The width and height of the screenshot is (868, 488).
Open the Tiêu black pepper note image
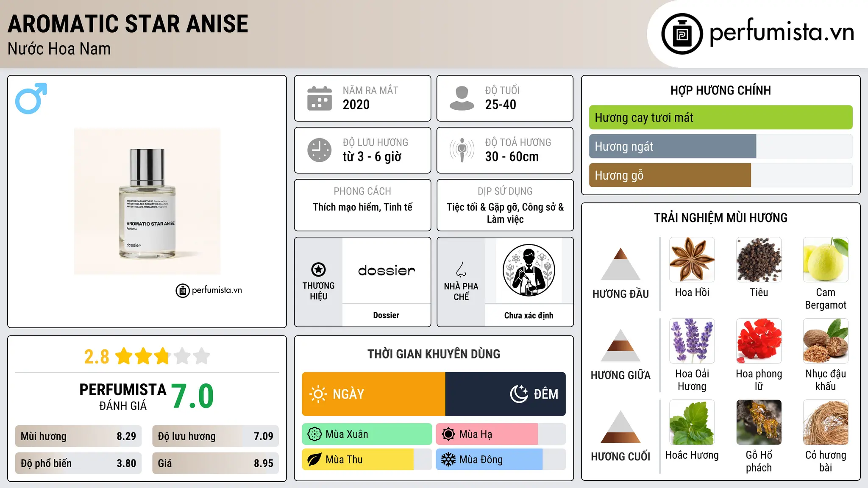pos(759,260)
